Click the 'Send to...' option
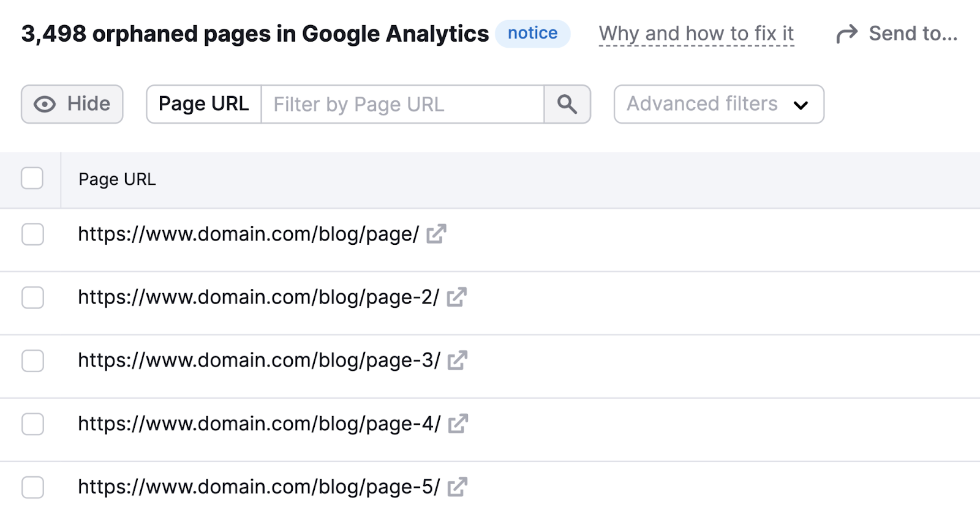Image resolution: width=980 pixels, height=519 pixels. (x=913, y=34)
